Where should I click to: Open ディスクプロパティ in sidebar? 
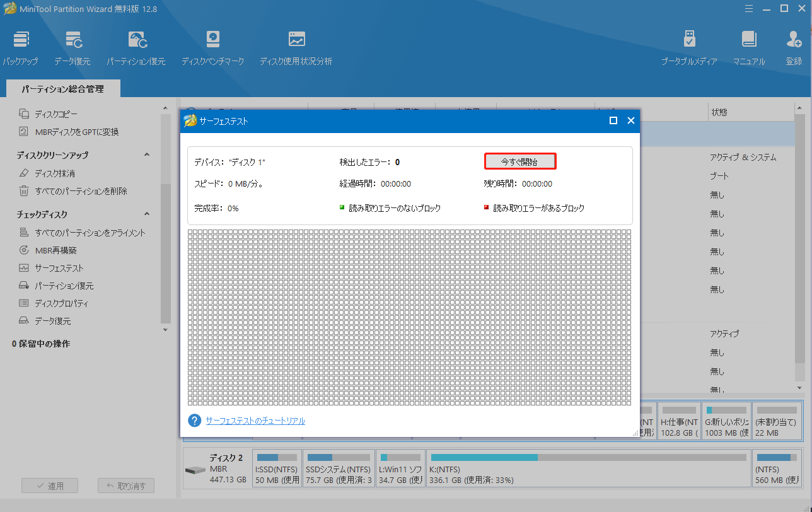[53, 303]
